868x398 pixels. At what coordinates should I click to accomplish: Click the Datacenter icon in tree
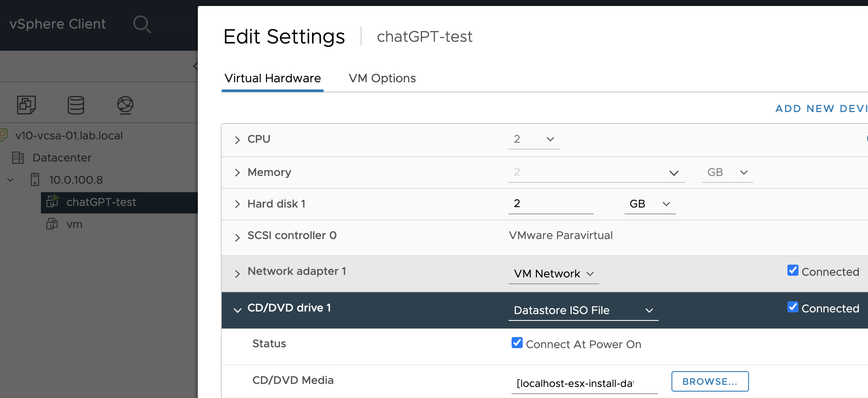[18, 158]
